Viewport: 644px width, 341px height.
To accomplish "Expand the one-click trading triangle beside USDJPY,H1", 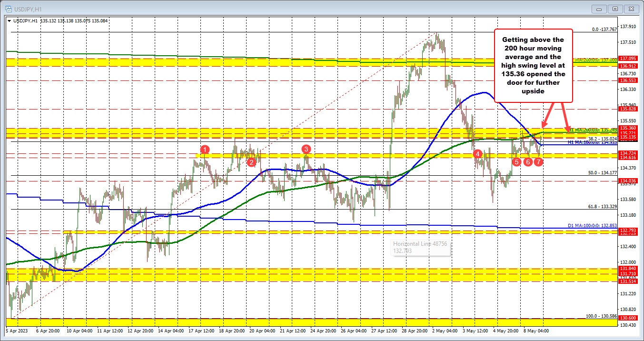I will 10,20.
